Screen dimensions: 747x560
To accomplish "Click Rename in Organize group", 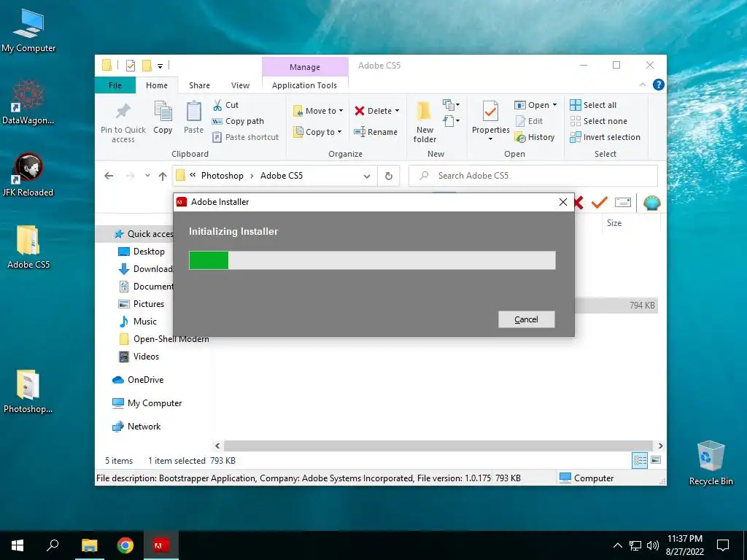I will (x=376, y=132).
